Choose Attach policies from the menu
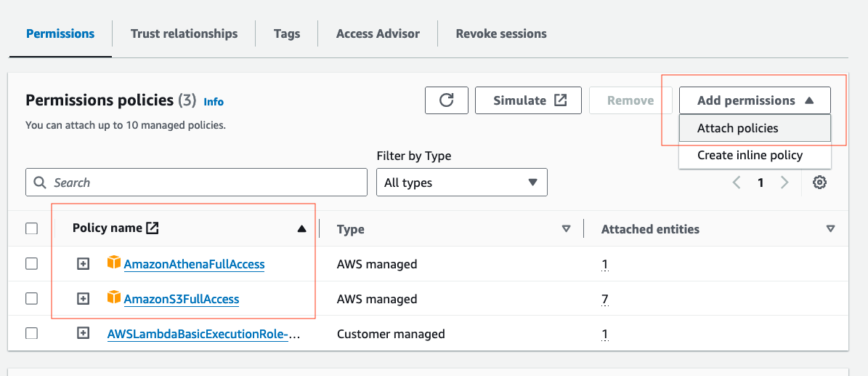The image size is (868, 376). pos(737,129)
